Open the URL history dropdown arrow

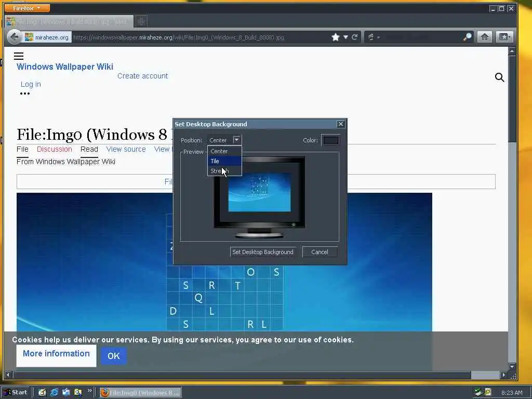coord(345,37)
